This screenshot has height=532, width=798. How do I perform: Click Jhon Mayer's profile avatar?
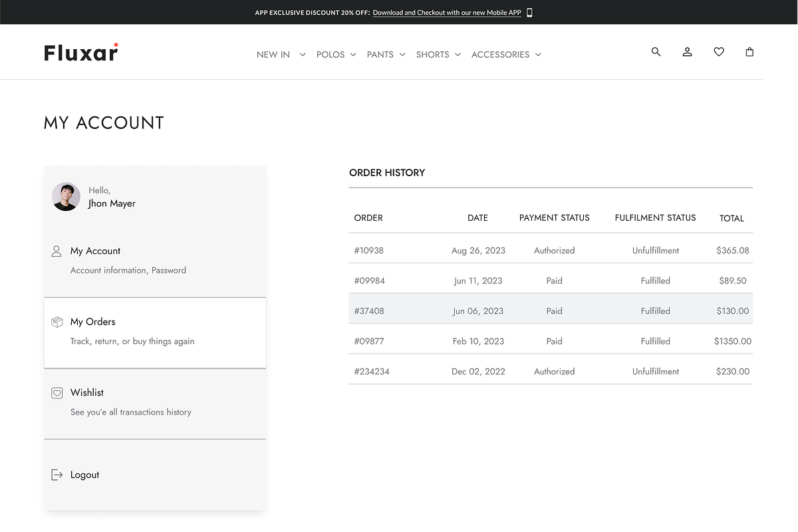[x=66, y=197]
